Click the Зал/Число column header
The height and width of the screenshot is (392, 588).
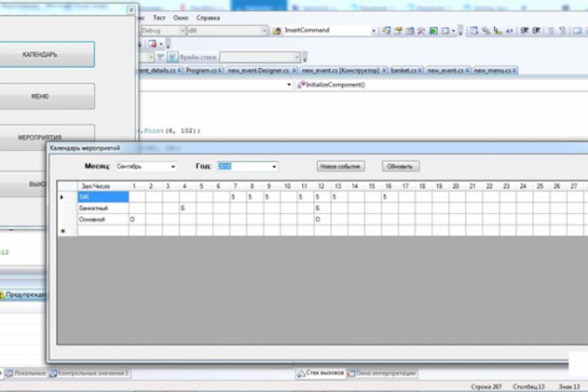click(103, 186)
